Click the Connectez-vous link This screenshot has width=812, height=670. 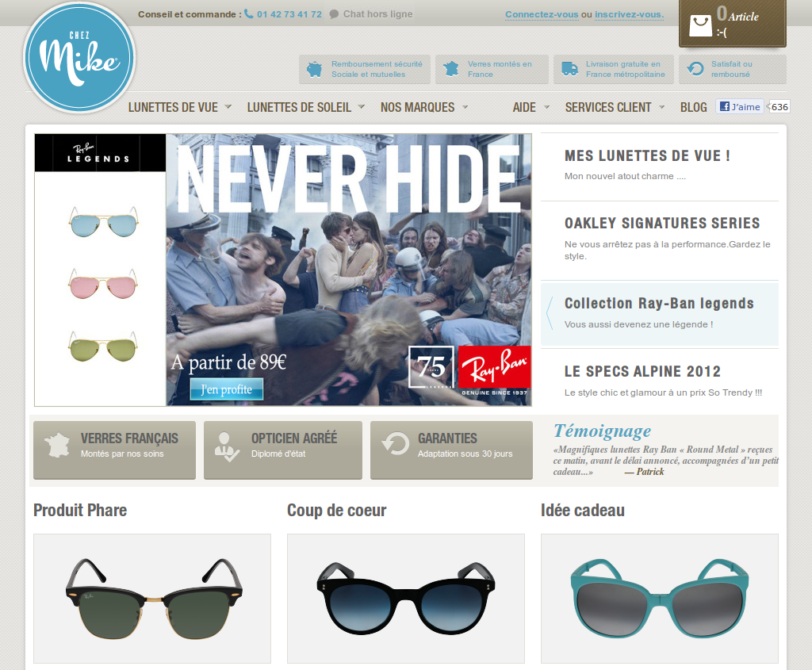[x=542, y=14]
